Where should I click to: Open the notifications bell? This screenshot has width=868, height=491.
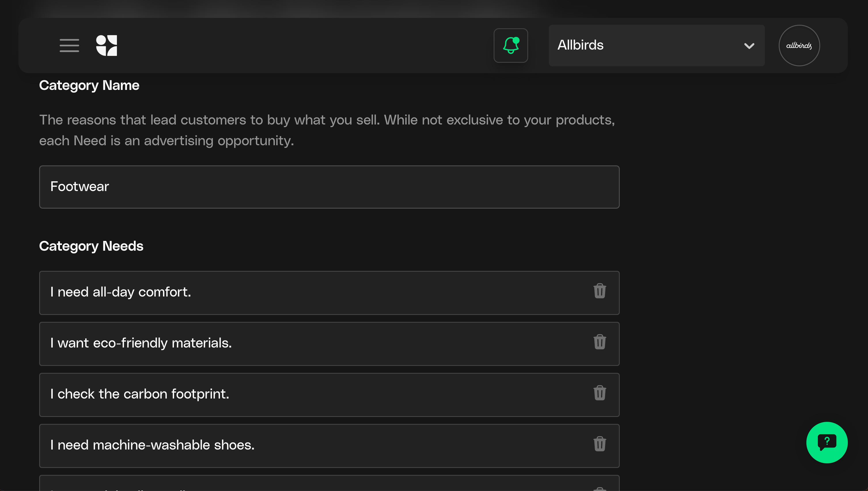pyautogui.click(x=511, y=46)
